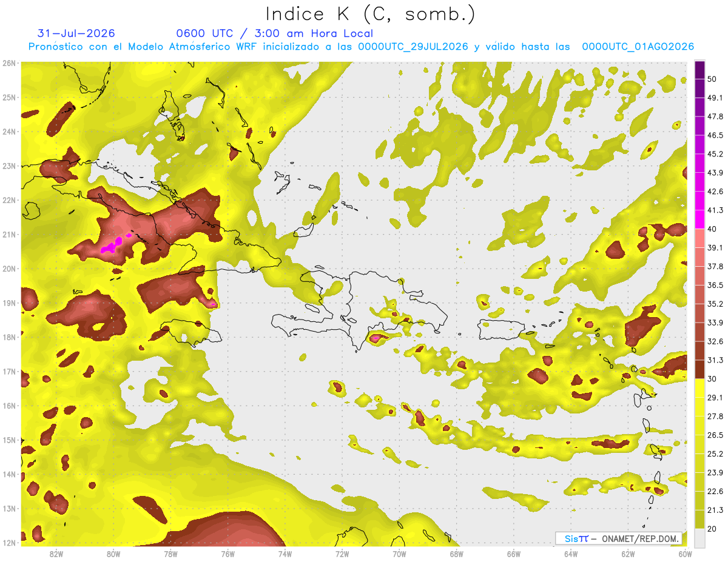Click the 15N latitude label
The height and width of the screenshot is (562, 728).
click(x=9, y=440)
